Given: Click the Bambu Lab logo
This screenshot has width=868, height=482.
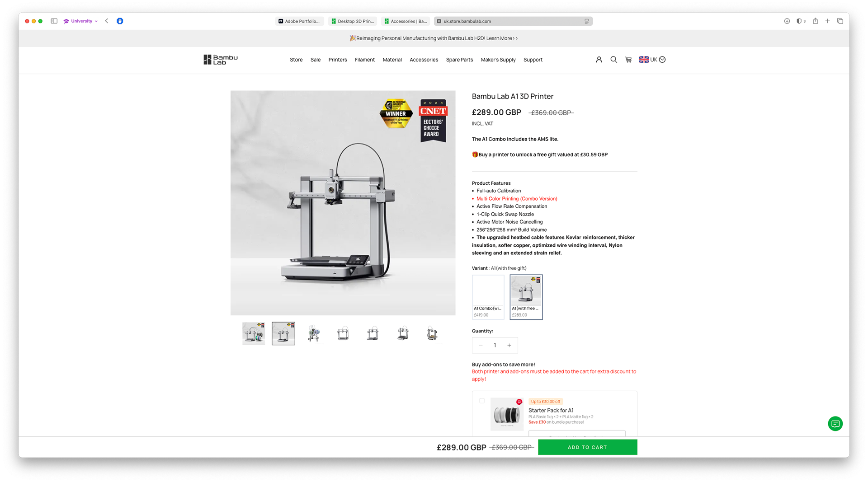Looking at the screenshot, I should [220, 60].
